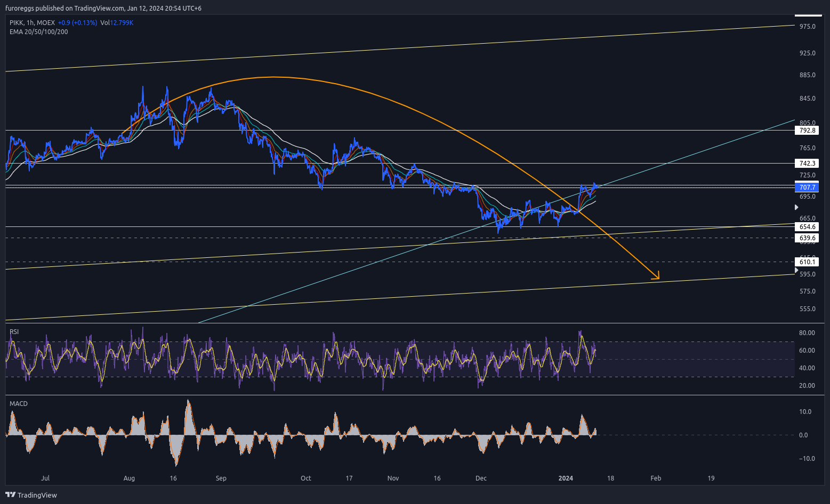Click the 975.0 price axis tick
The width and height of the screenshot is (830, 504).
(808, 26)
